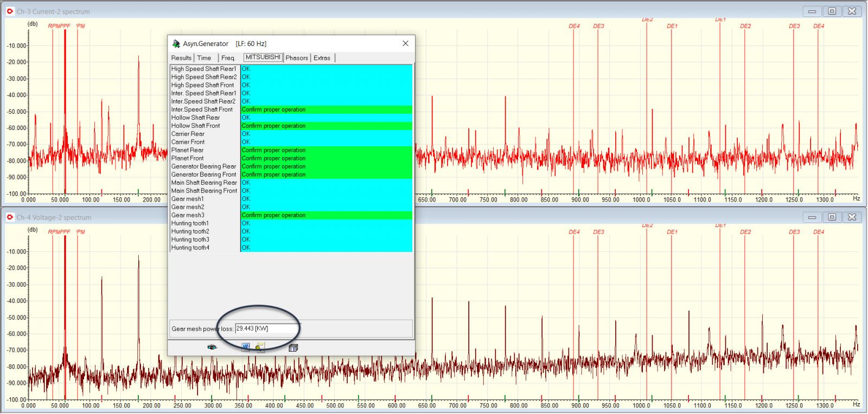
Task: Switch to the Time tab
Action: 204,58
